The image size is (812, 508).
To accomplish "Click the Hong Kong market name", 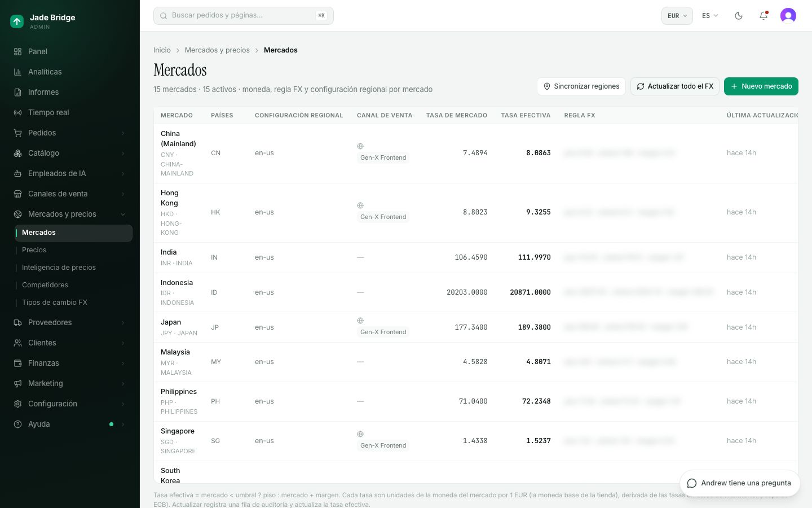I will tap(169, 198).
